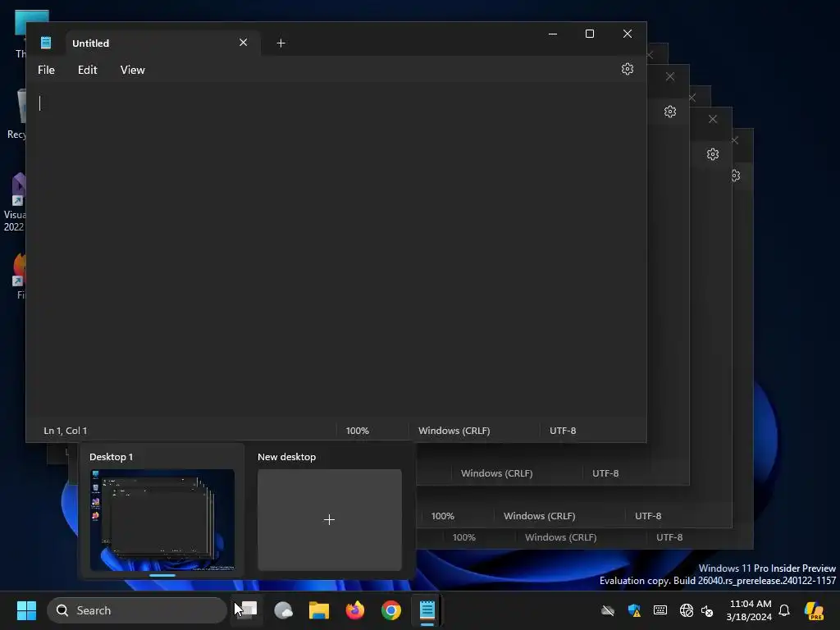Image resolution: width=840 pixels, height=630 pixels.
Task: Open File Explorer from taskbar
Action: [319, 610]
